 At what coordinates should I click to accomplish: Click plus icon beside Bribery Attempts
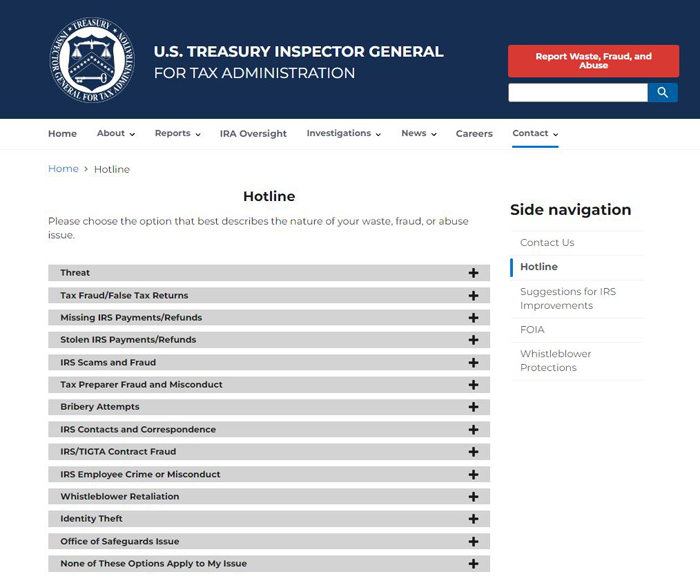click(x=473, y=407)
